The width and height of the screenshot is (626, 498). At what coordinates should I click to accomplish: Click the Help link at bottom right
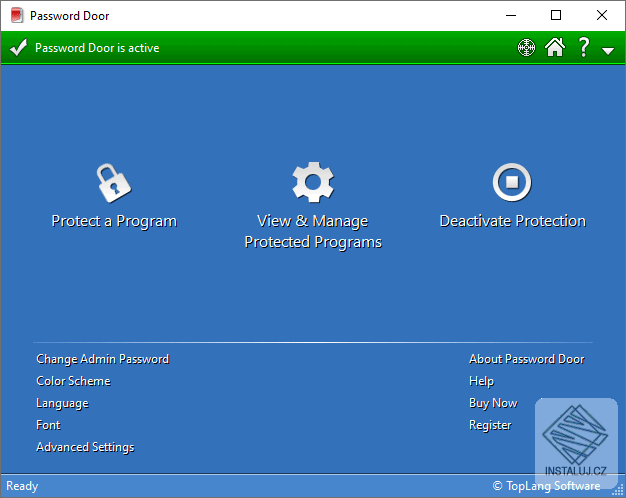point(481,381)
